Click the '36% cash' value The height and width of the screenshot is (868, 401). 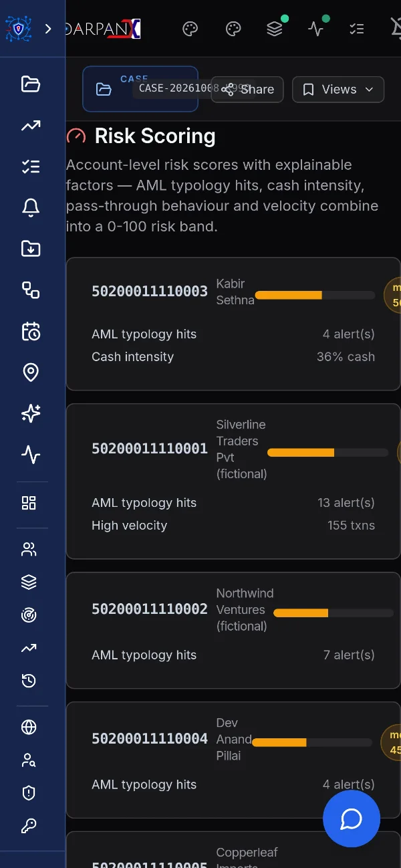[x=346, y=357]
